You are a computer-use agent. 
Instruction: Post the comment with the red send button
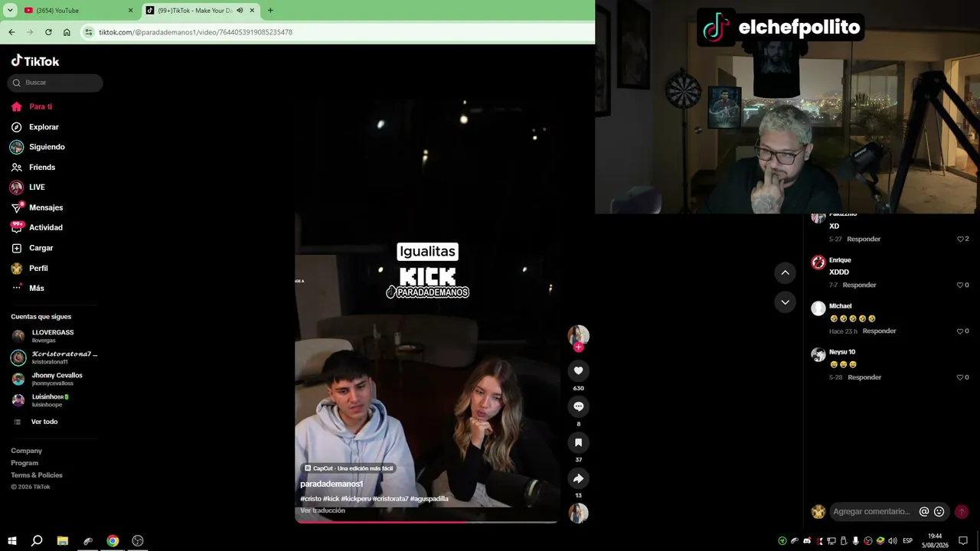point(962,512)
